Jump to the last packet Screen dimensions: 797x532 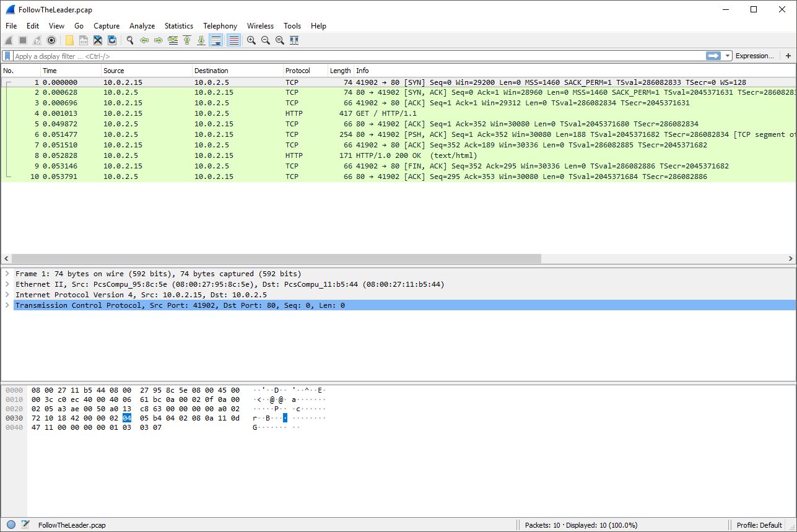click(201, 40)
